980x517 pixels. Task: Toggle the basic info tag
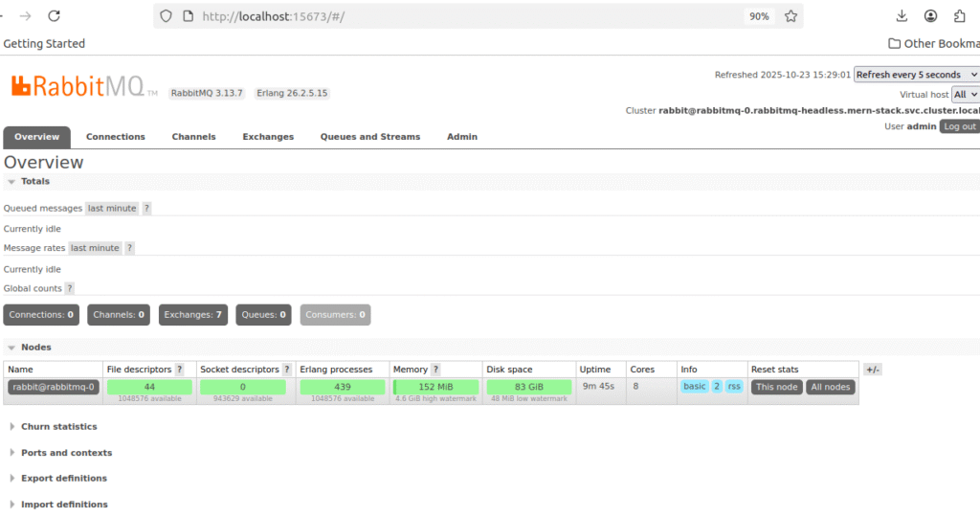[x=694, y=387]
